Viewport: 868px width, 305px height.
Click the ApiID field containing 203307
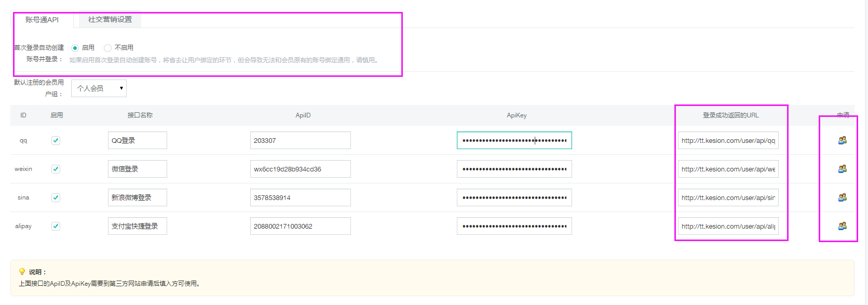(300, 140)
